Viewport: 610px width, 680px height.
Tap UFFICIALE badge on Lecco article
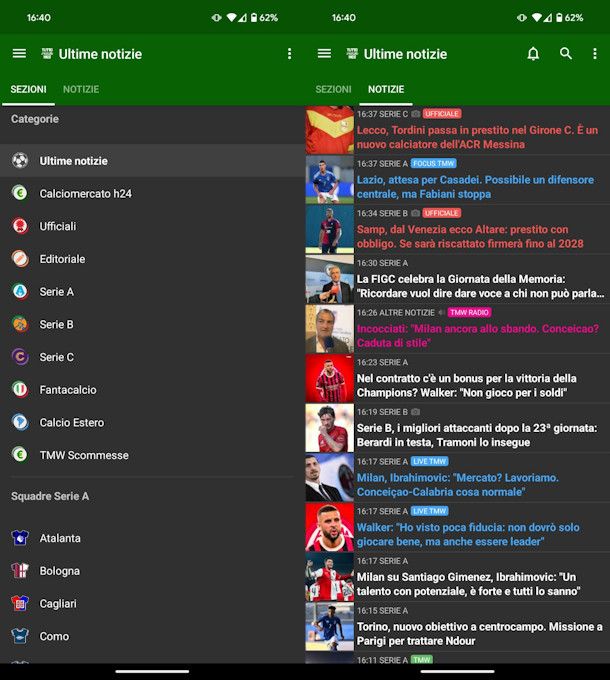442,114
